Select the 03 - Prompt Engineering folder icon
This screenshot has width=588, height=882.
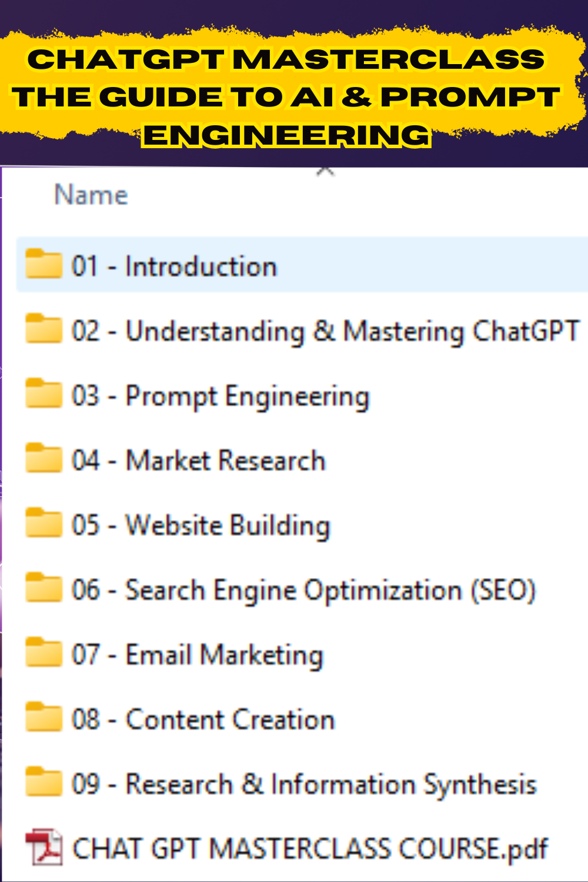pos(44,392)
